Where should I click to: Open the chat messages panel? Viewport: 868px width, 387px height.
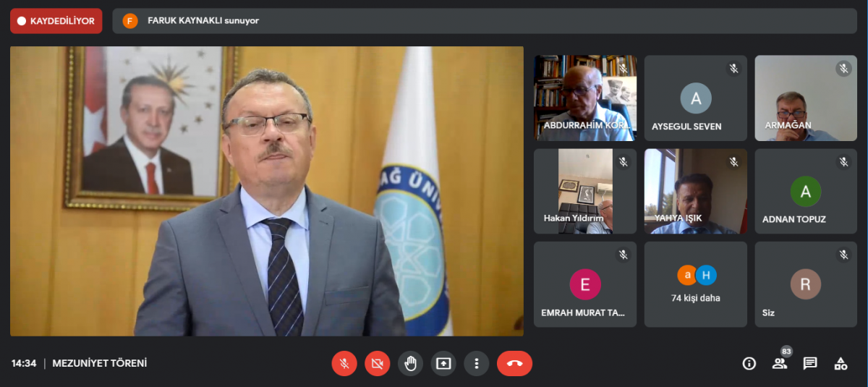coord(810,363)
